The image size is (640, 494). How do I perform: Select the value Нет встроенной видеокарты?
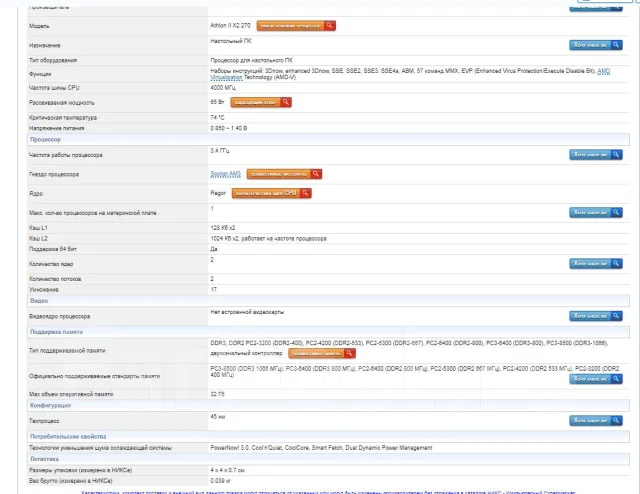pyautogui.click(x=247, y=312)
